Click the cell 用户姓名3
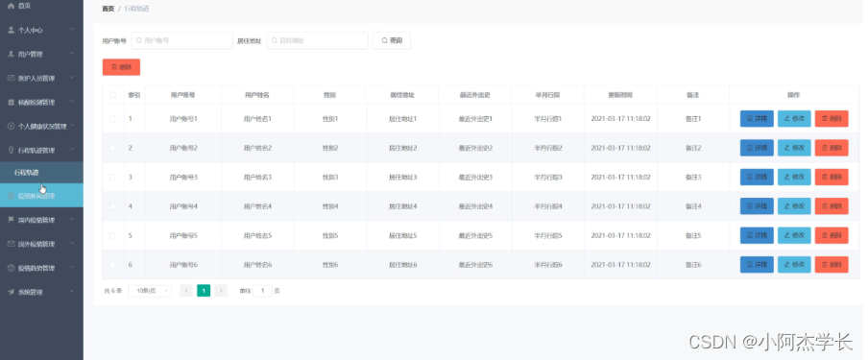Screen dimensions: 868x360 [x=257, y=178]
